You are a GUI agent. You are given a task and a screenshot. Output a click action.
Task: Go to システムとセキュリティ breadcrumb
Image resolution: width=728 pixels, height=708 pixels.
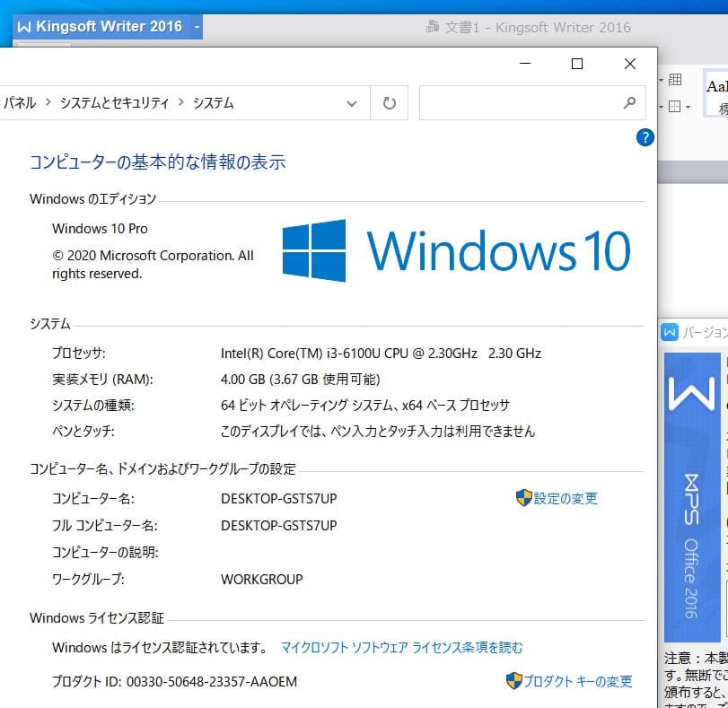114,102
